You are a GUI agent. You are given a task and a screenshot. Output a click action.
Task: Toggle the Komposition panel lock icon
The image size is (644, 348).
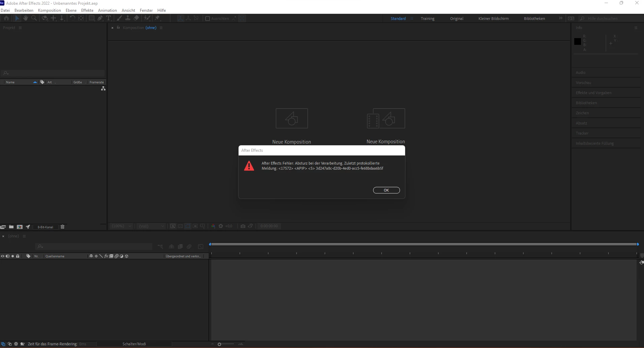tap(118, 27)
